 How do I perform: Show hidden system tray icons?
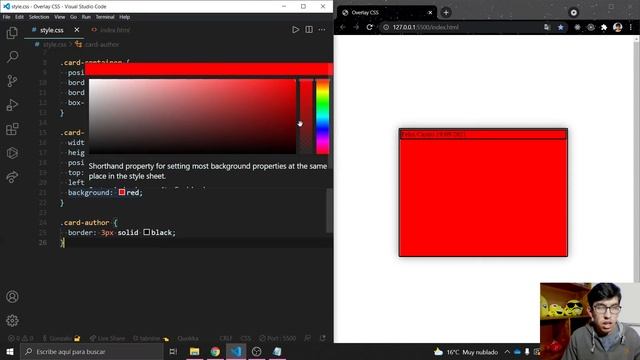[x=507, y=351]
